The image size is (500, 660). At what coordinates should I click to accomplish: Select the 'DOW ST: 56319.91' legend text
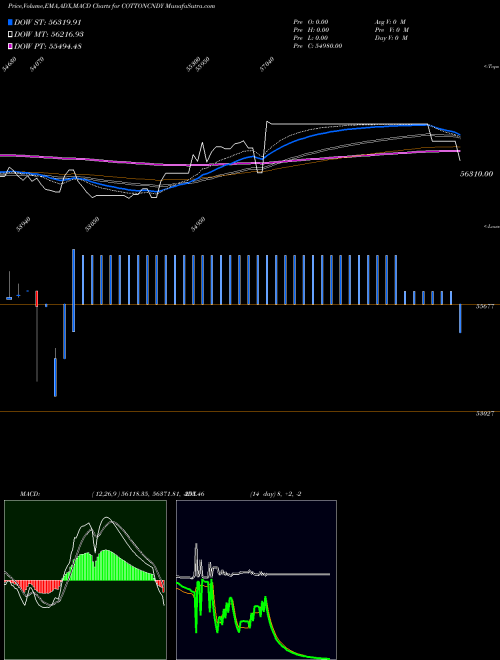(48, 22)
